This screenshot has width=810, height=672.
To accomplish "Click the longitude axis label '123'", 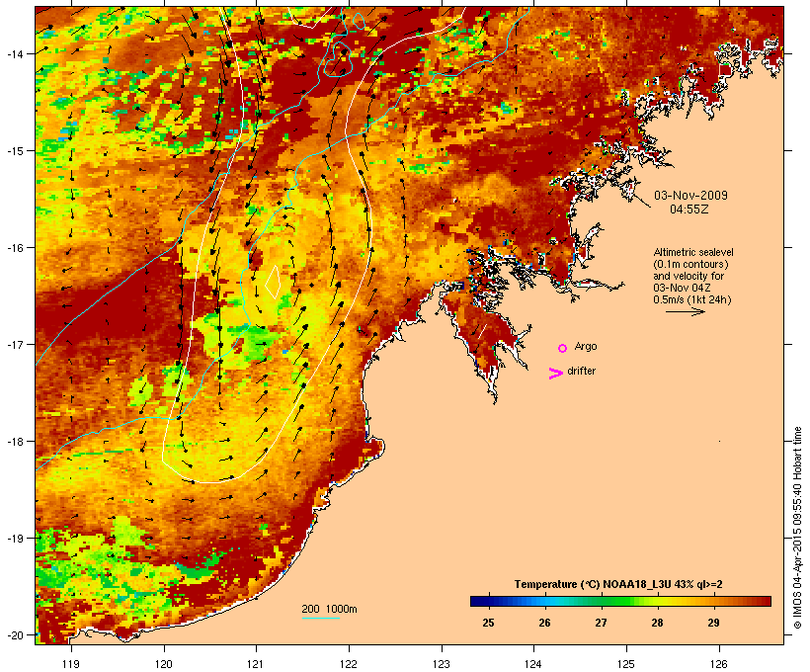I will pos(442,664).
